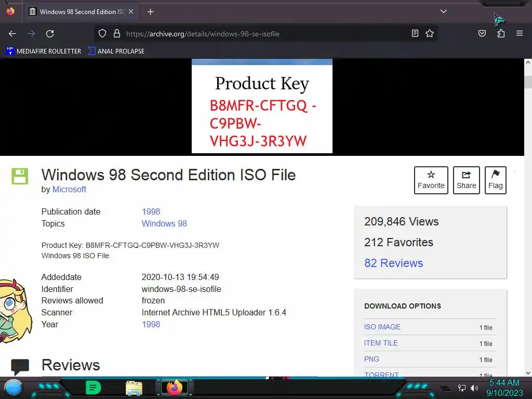Click the network icon in system tray
This screenshot has width=532, height=399.
point(461,388)
